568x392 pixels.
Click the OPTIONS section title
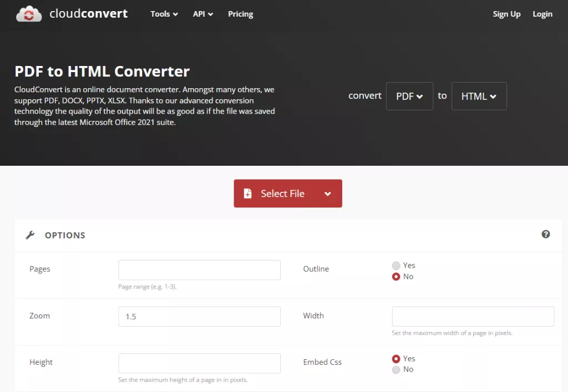click(x=65, y=235)
